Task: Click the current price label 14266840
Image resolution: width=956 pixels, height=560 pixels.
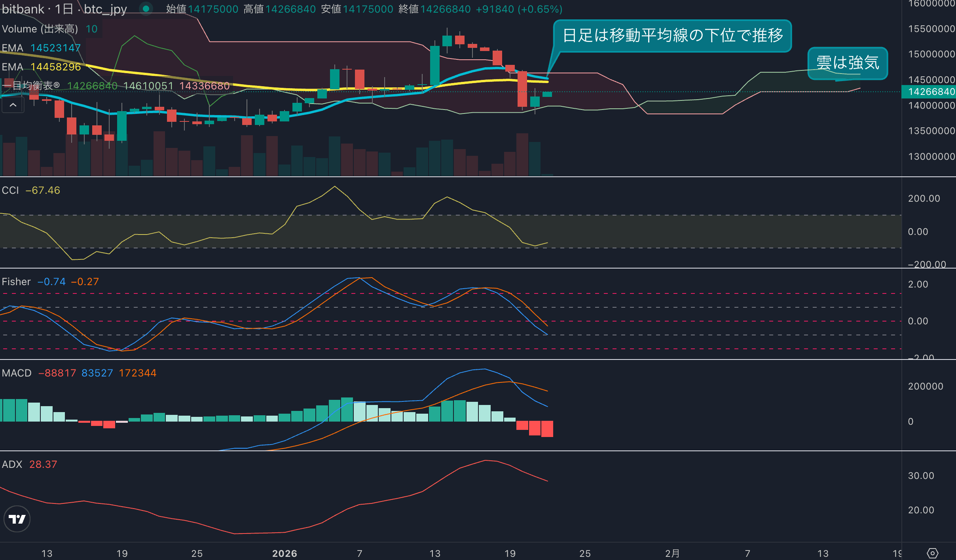Action: click(928, 92)
